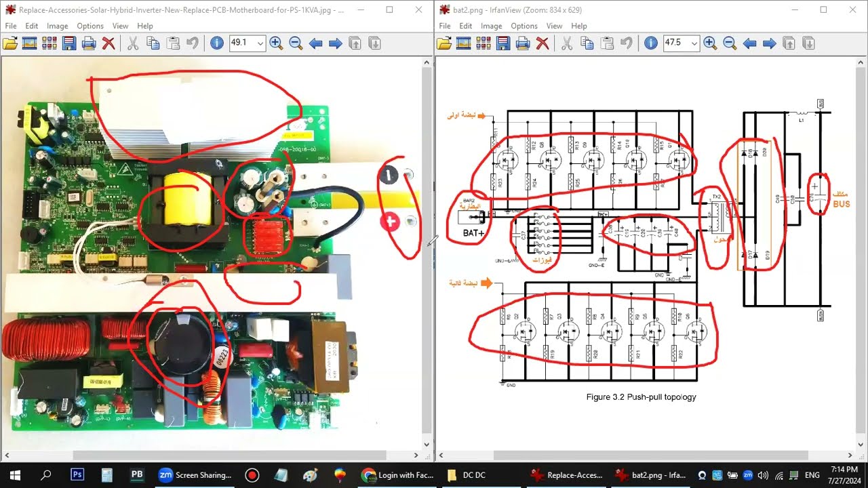This screenshot has width=868, height=488.
Task: Print icon in left IrfanView window
Action: click(x=89, y=43)
